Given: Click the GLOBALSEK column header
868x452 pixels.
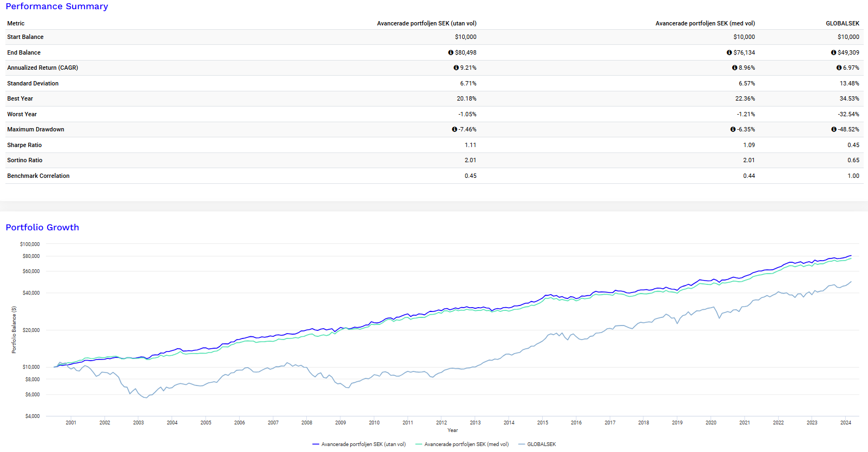Looking at the screenshot, I should [842, 23].
